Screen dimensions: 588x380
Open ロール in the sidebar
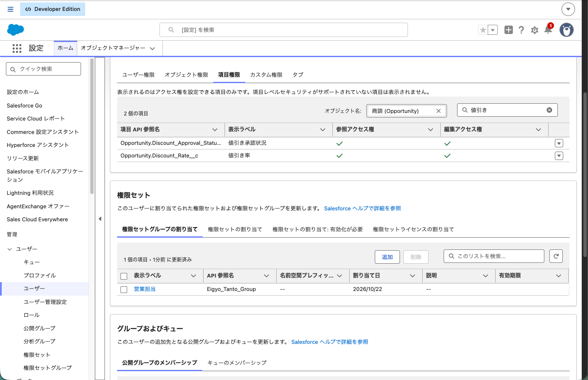click(x=31, y=315)
